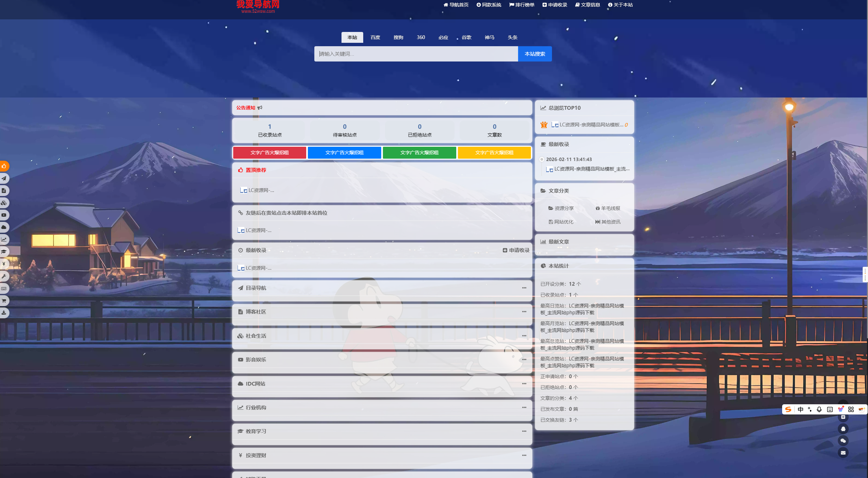Open the WeChat floating icon
Image resolution: width=868 pixels, height=478 pixels.
pos(843,441)
